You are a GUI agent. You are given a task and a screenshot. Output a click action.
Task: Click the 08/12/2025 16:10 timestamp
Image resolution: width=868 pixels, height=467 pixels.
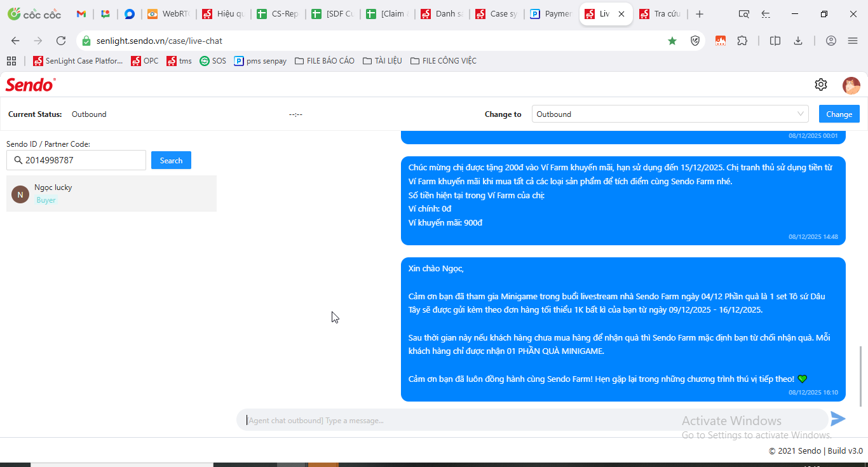(x=813, y=393)
